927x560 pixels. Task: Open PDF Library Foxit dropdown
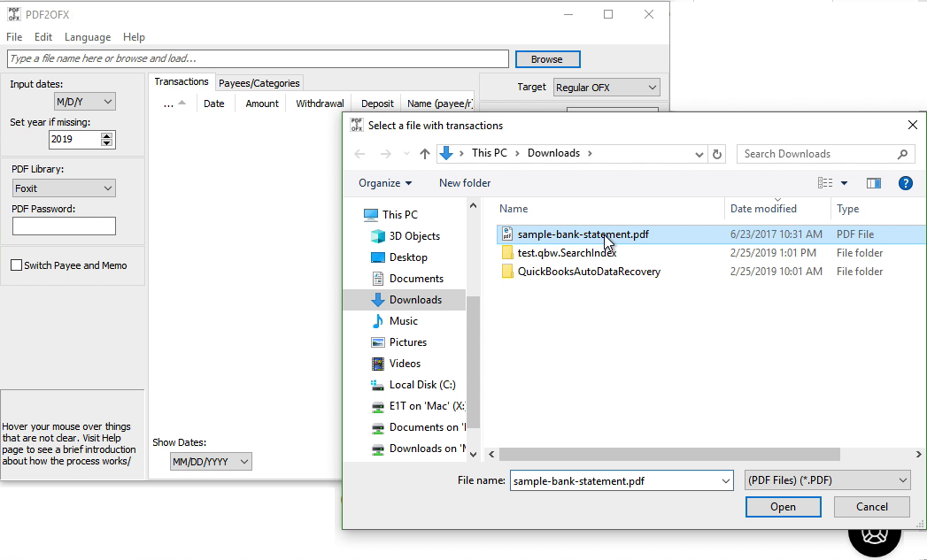(x=64, y=188)
